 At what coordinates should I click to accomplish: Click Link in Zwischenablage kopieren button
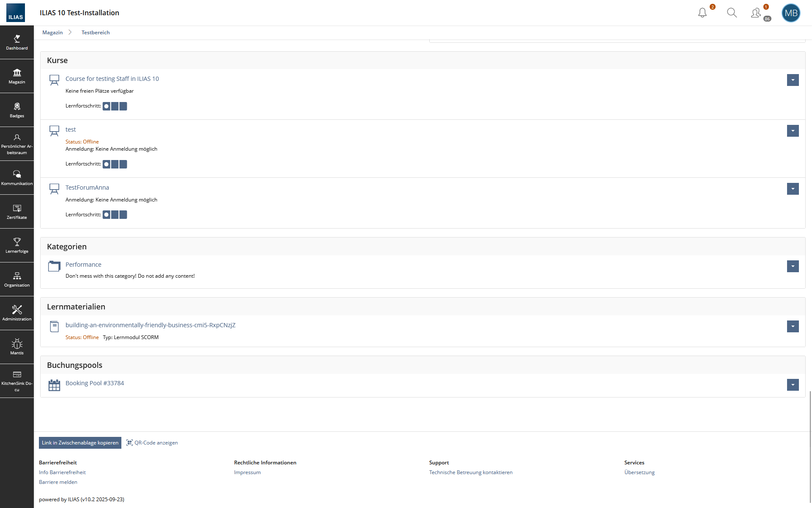click(x=80, y=443)
